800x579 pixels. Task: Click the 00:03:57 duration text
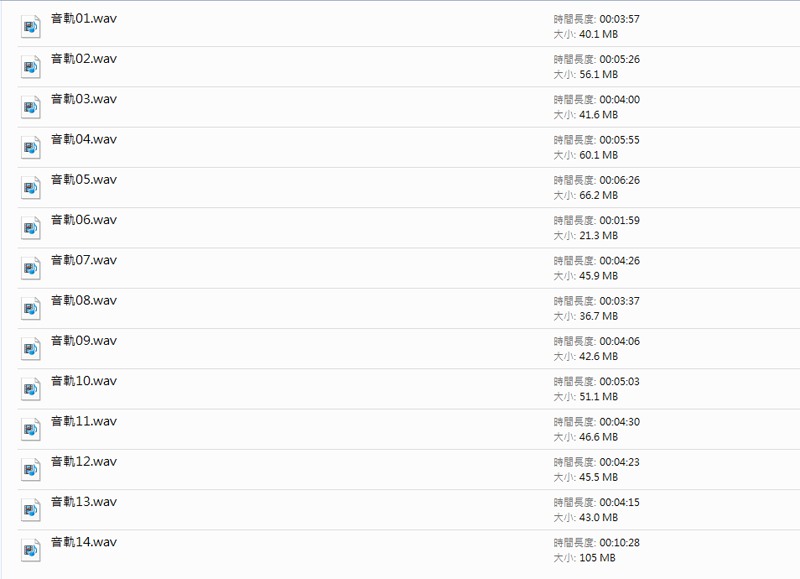click(619, 19)
